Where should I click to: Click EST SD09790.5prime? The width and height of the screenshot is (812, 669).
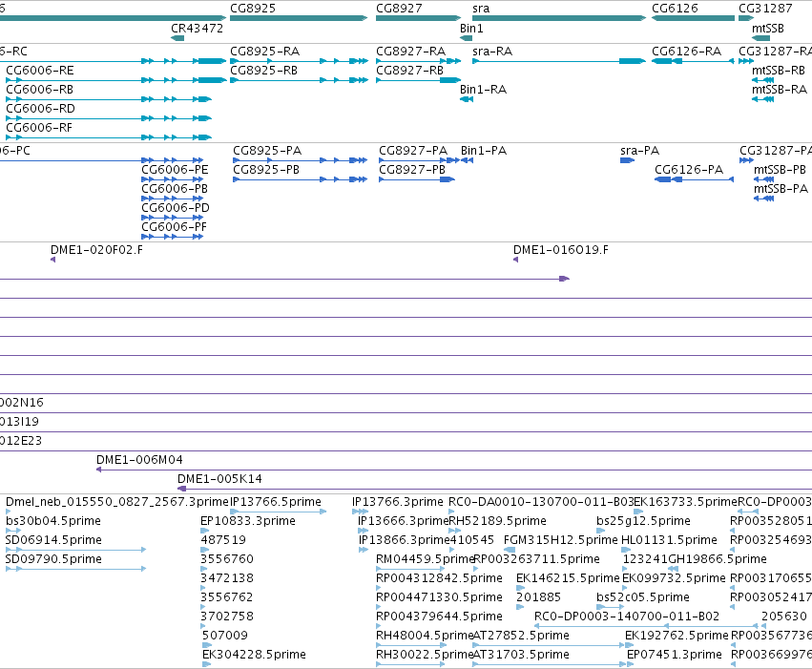point(53,559)
